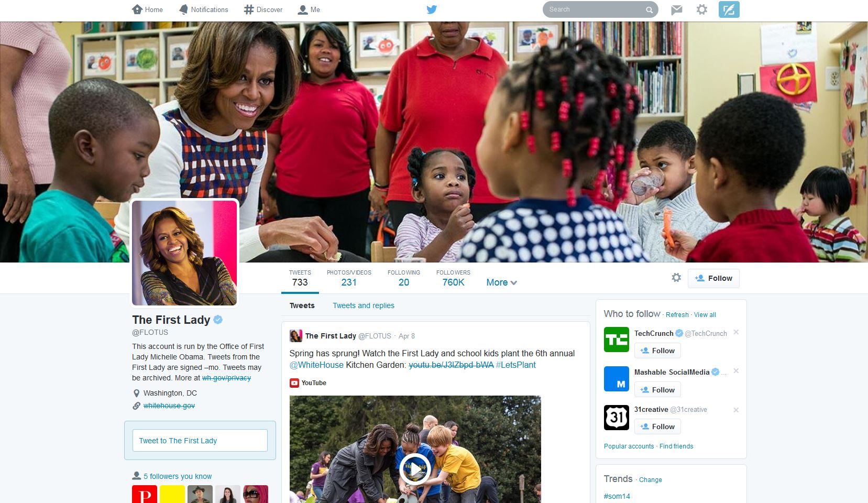
Task: Click the search magnifier icon
Action: [x=649, y=9]
